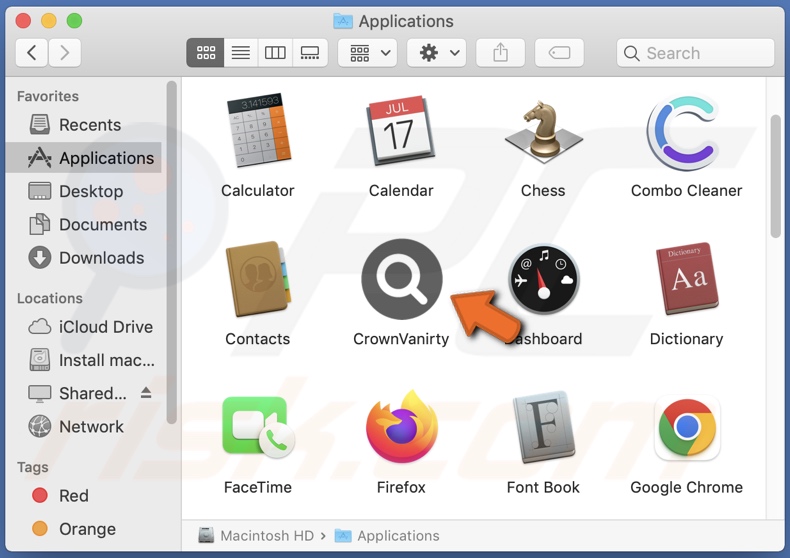The image size is (790, 558).
Task: Switch to icon view
Action: point(206,52)
